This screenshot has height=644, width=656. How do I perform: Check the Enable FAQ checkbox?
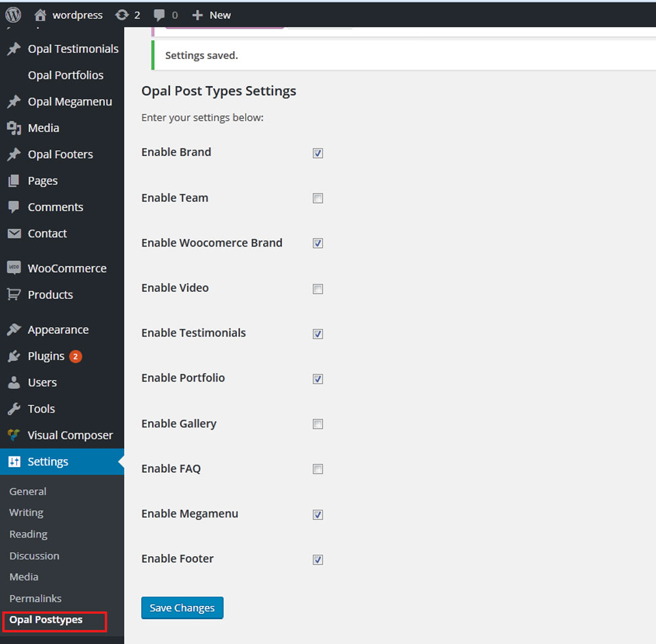(318, 469)
